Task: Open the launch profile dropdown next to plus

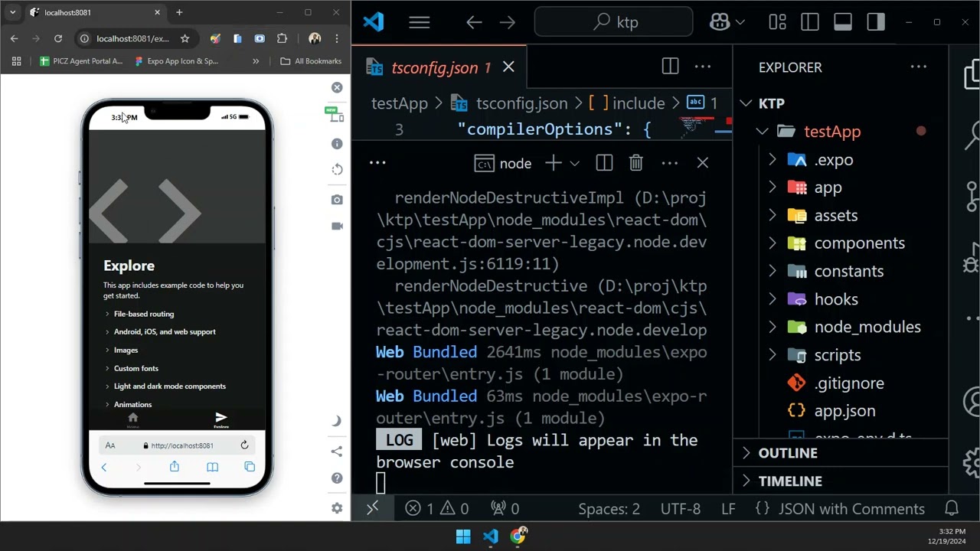Action: 574,163
